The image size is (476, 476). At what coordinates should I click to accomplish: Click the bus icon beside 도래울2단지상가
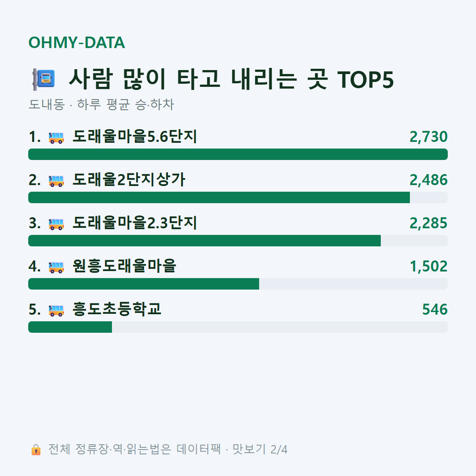56,181
